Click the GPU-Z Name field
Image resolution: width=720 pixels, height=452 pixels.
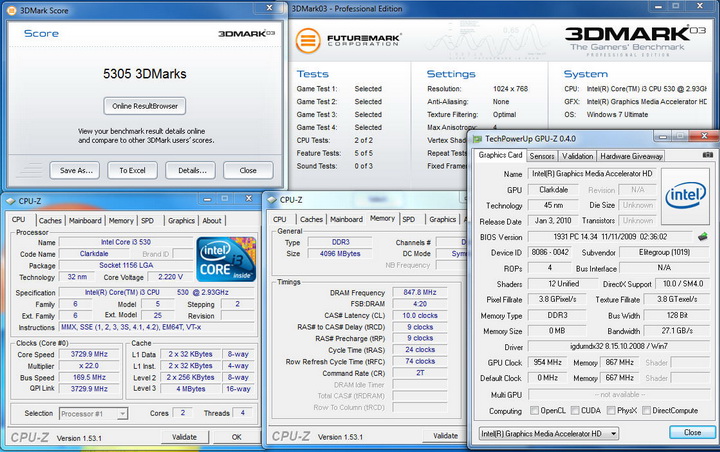coord(592,174)
